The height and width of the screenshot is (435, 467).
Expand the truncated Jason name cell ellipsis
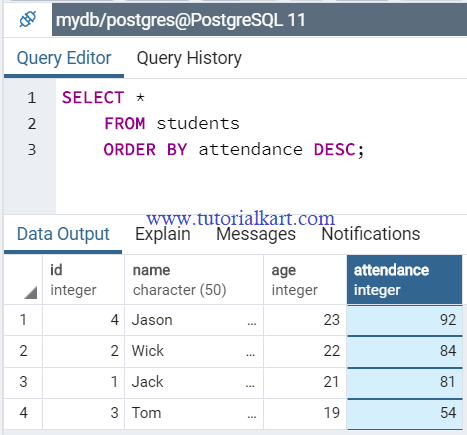point(252,323)
